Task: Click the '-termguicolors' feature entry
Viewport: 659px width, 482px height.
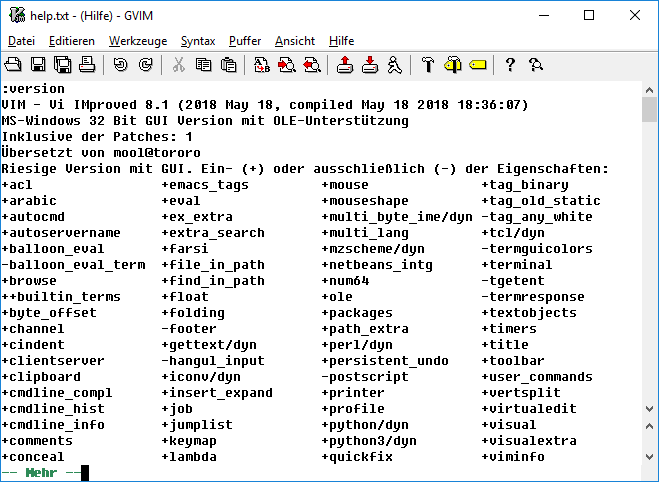Action: click(537, 248)
